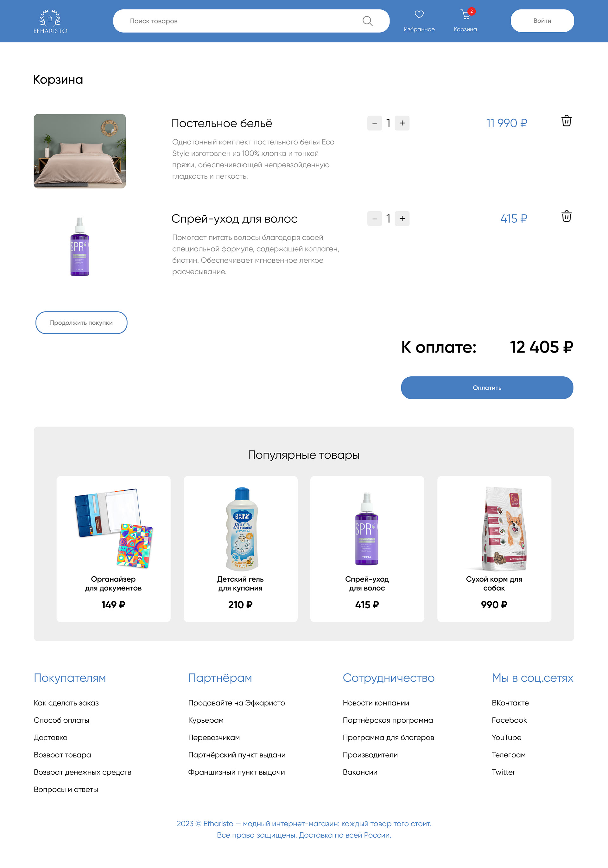Viewport: 608px width, 868px height.
Task: Increase Спрей-уход для волос quantity
Action: [x=402, y=219]
